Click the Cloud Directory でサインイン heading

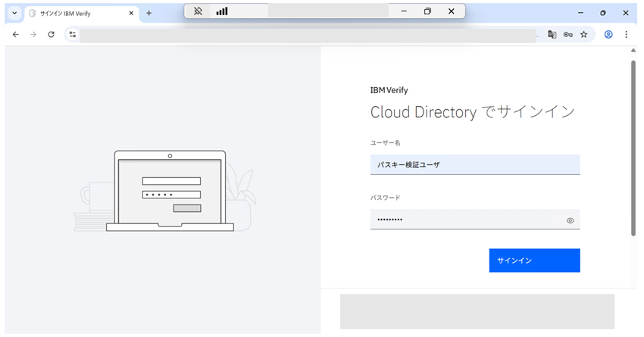pyautogui.click(x=472, y=111)
